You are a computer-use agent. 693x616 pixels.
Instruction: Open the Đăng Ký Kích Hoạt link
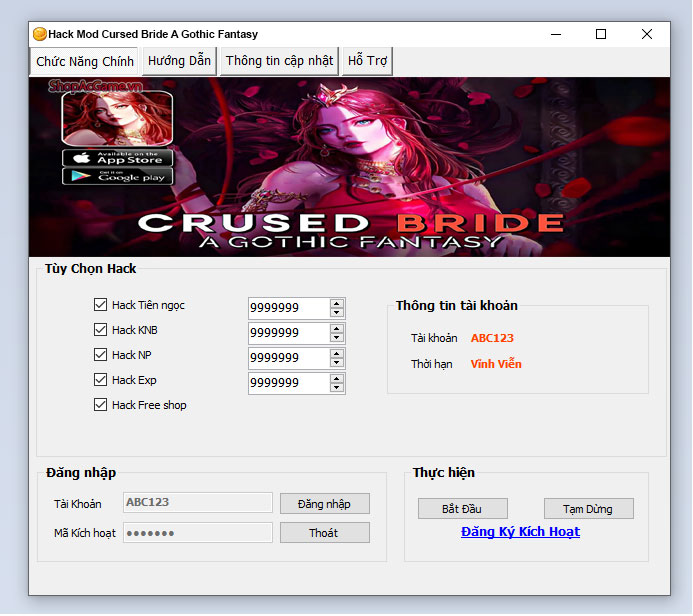pos(520,532)
